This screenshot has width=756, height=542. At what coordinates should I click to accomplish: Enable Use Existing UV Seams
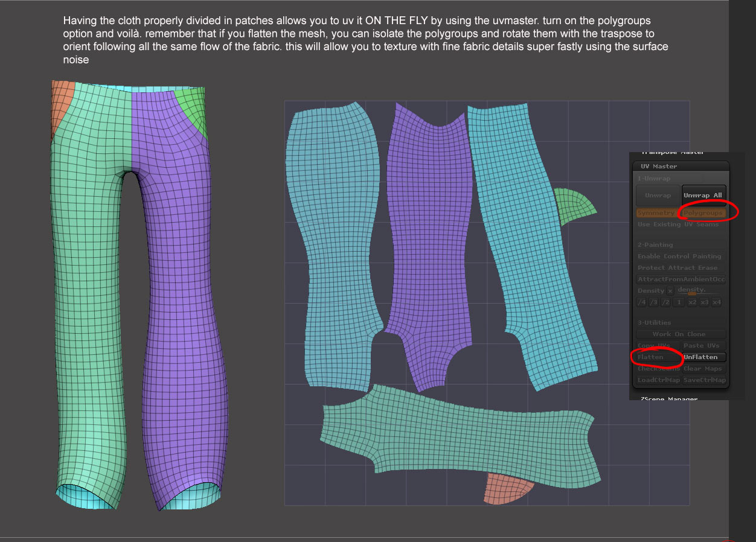[678, 225]
